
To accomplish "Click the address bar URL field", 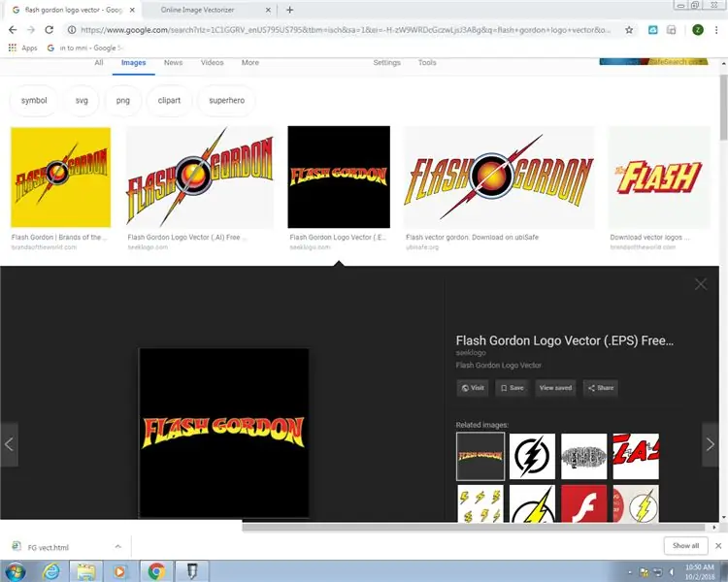I will [346, 30].
